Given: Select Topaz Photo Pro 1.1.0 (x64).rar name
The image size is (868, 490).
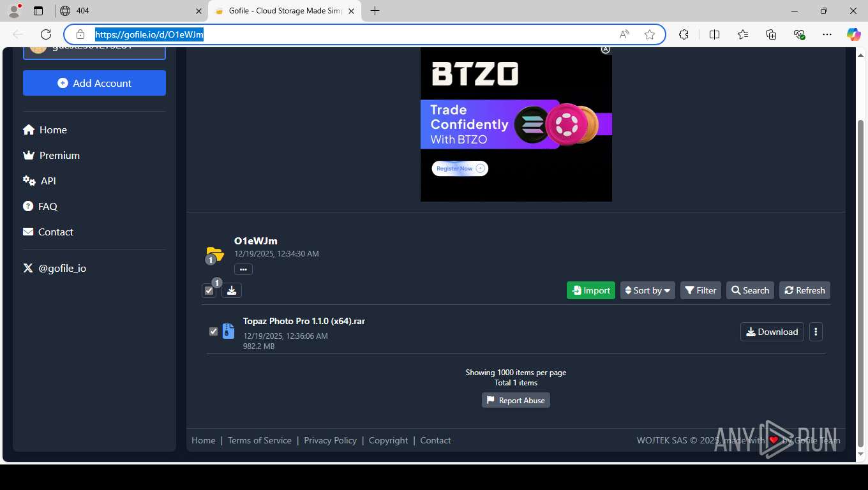Looking at the screenshot, I should pyautogui.click(x=304, y=321).
